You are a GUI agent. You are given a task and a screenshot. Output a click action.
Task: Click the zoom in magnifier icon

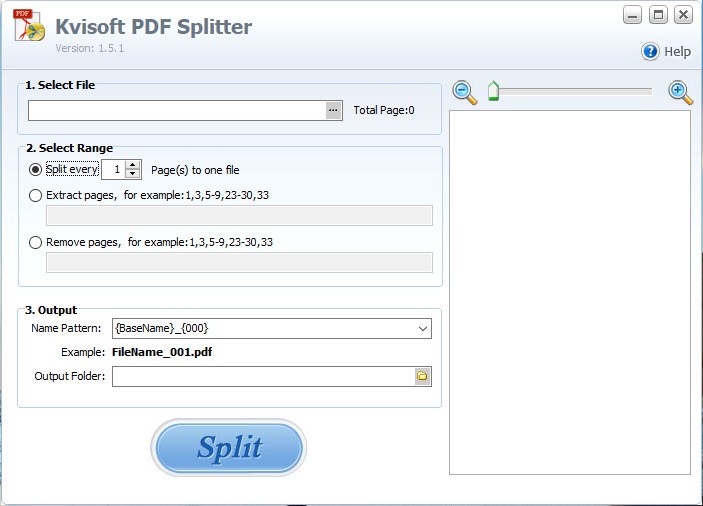tap(680, 92)
